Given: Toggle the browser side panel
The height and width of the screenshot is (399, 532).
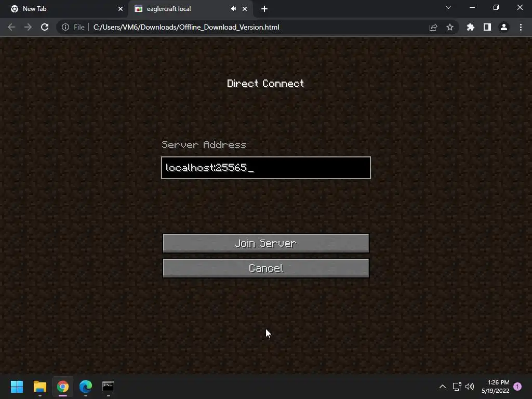Looking at the screenshot, I should (487, 27).
